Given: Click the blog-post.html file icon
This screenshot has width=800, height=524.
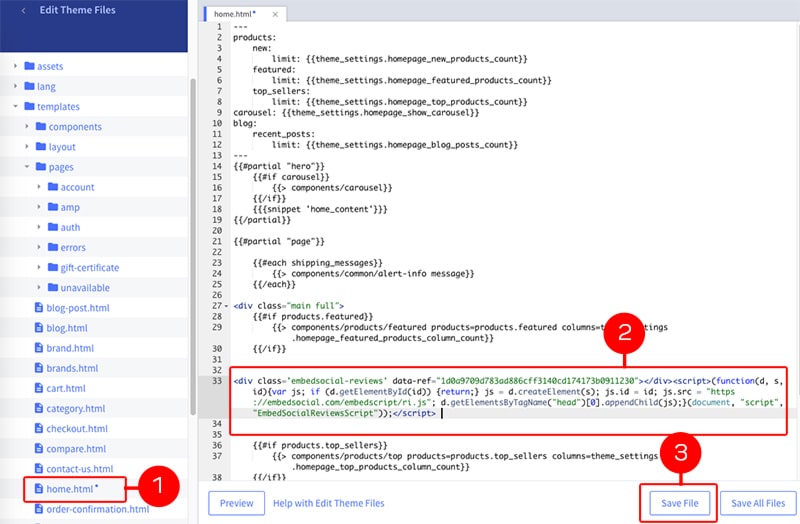Looking at the screenshot, I should 39,308.
